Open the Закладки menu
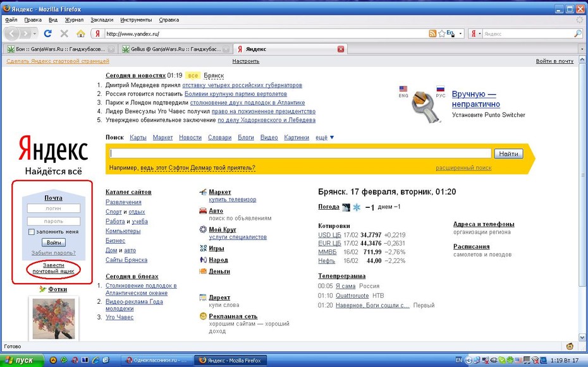This screenshot has width=588, height=367. click(102, 20)
